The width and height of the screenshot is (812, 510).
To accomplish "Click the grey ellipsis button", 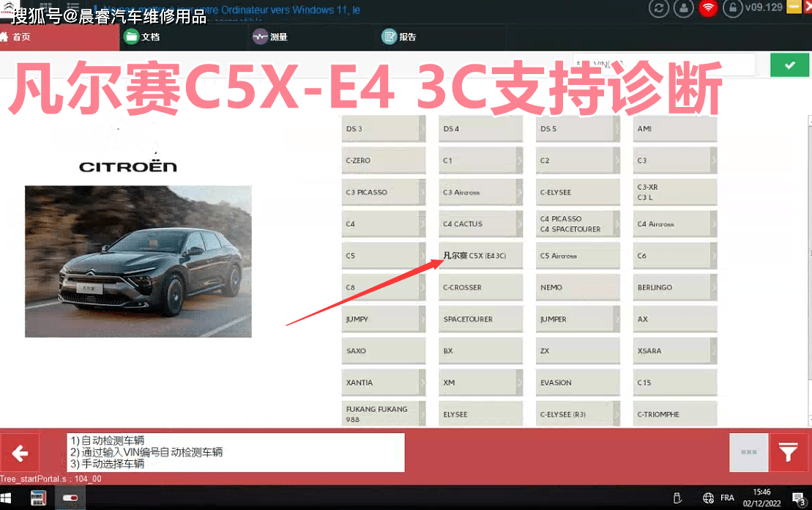I will (749, 452).
